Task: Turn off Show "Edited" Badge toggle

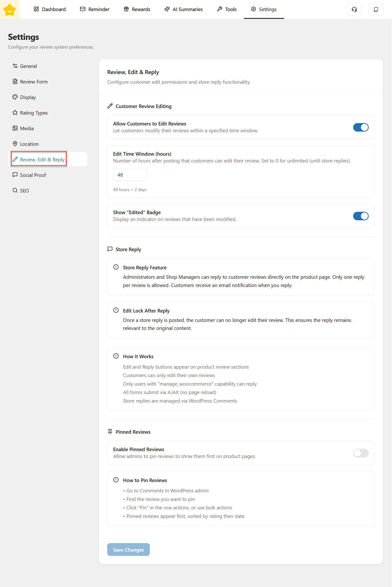Action: coord(360,216)
